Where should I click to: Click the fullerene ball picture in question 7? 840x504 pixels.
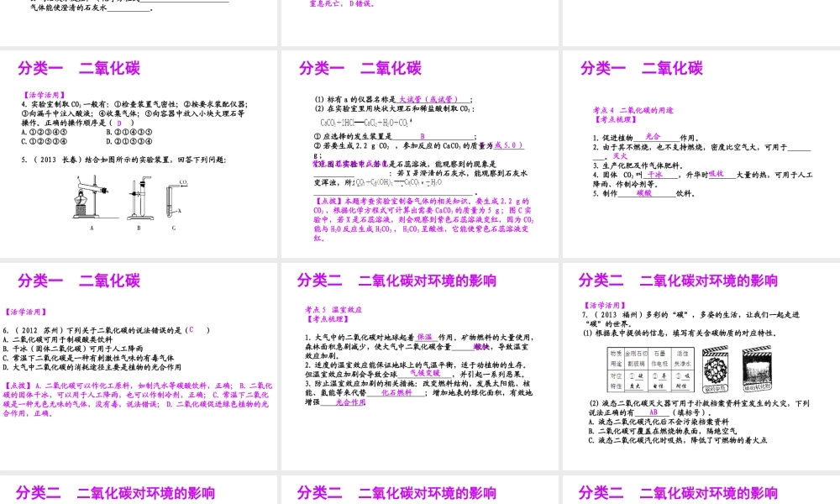715,370
